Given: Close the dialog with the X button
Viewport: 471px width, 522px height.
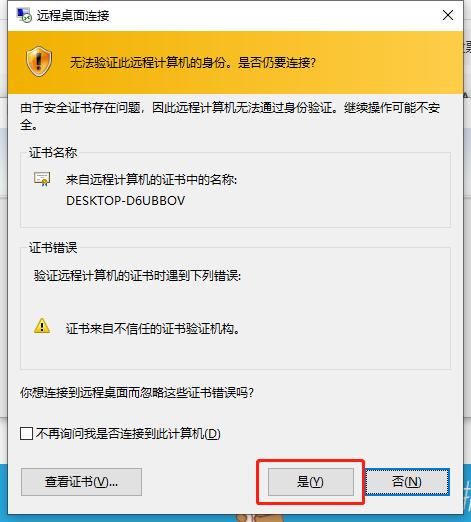Looking at the screenshot, I should [448, 15].
